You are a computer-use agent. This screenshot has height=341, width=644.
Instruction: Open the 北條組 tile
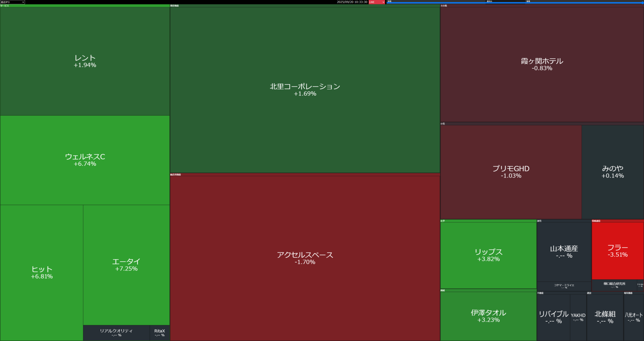(x=605, y=317)
